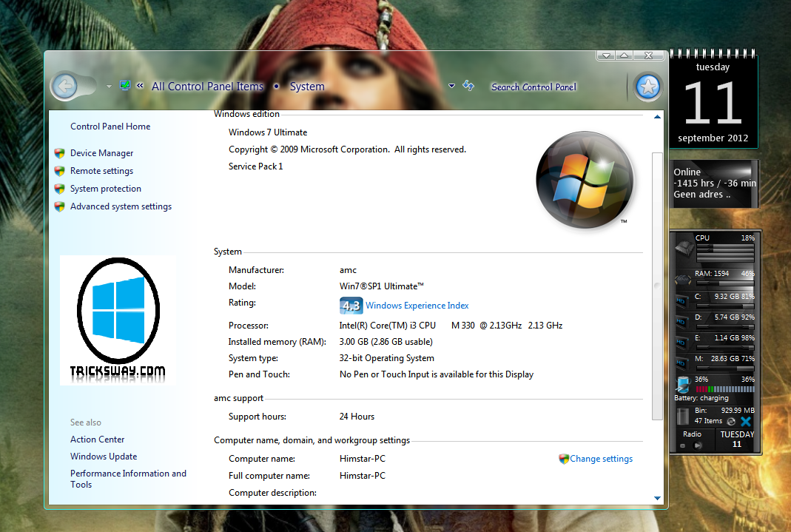Refresh the Control Panel page
Screen dimensions: 791x532
tap(468, 86)
